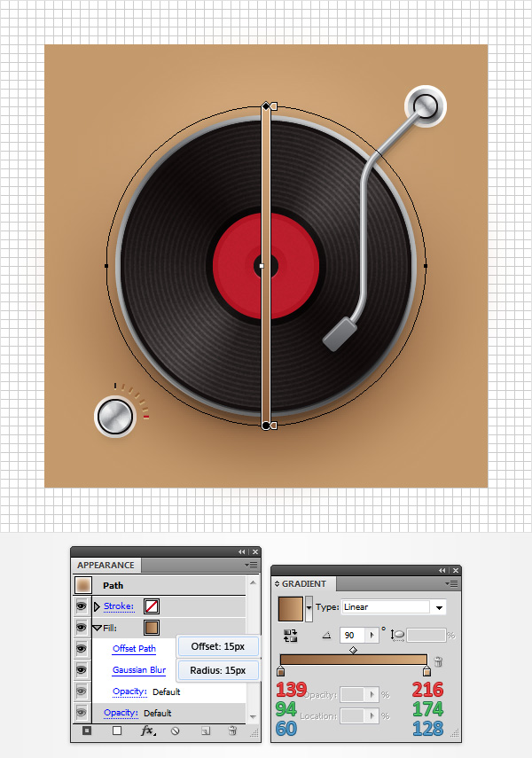Click the Appearance panel scrollbar up arrow
532x758 pixels.
tap(254, 583)
